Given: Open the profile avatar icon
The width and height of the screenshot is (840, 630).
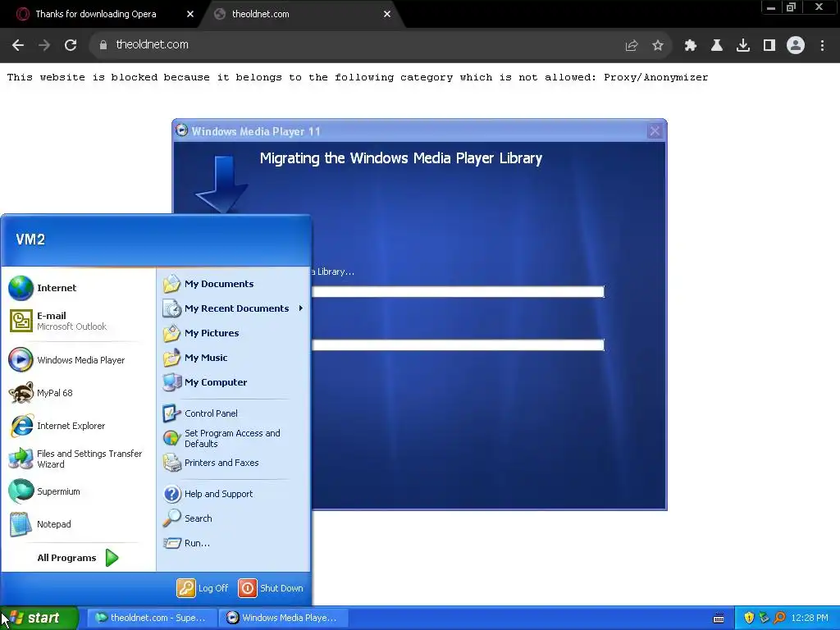Looking at the screenshot, I should (x=796, y=45).
